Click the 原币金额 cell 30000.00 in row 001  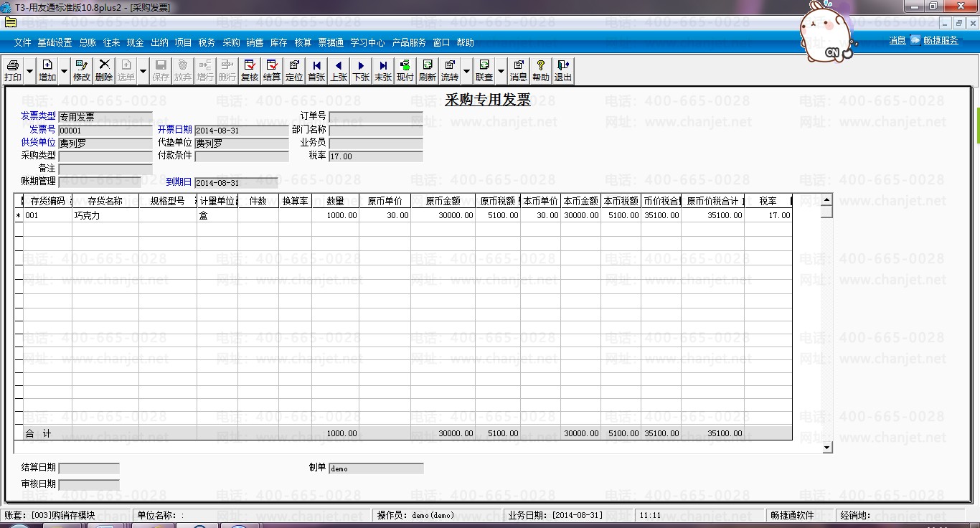[443, 215]
